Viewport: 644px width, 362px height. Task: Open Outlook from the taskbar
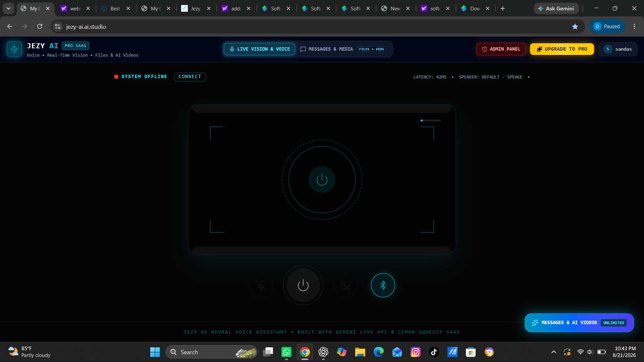[x=397, y=352]
